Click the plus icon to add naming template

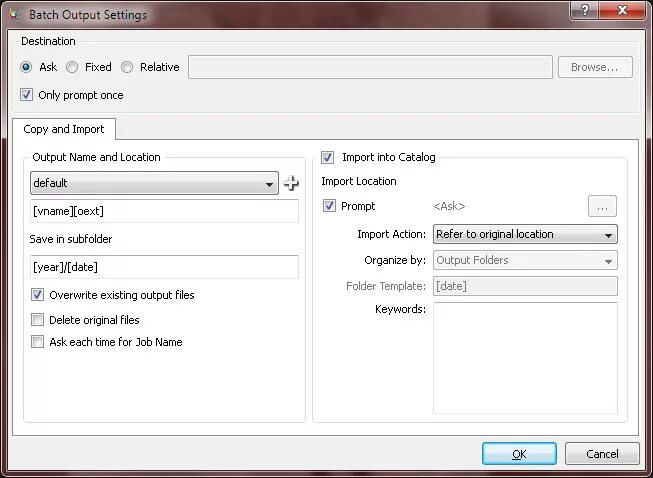[x=291, y=183]
